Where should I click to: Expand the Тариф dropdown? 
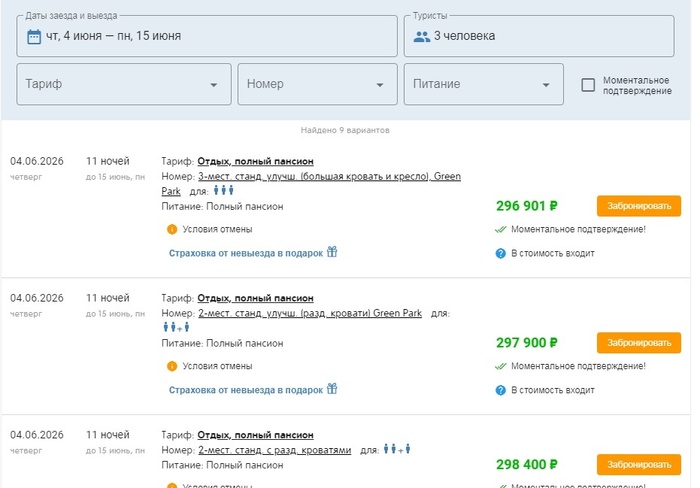click(x=124, y=85)
